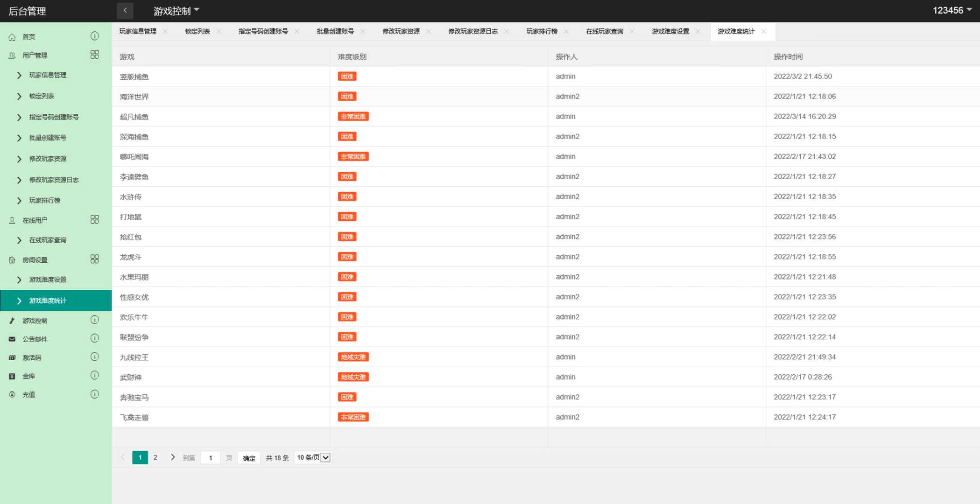Click the info icon next to 金库
This screenshot has width=980, height=504.
coord(94,375)
